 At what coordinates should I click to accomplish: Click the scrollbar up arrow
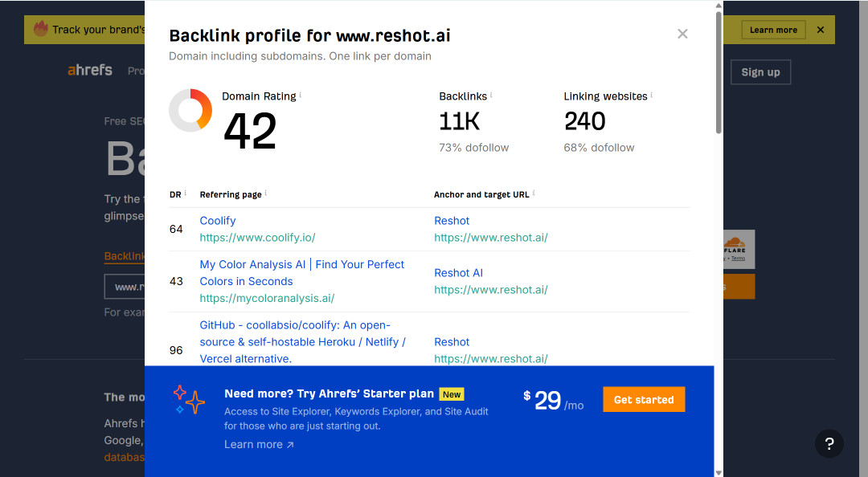[719, 6]
